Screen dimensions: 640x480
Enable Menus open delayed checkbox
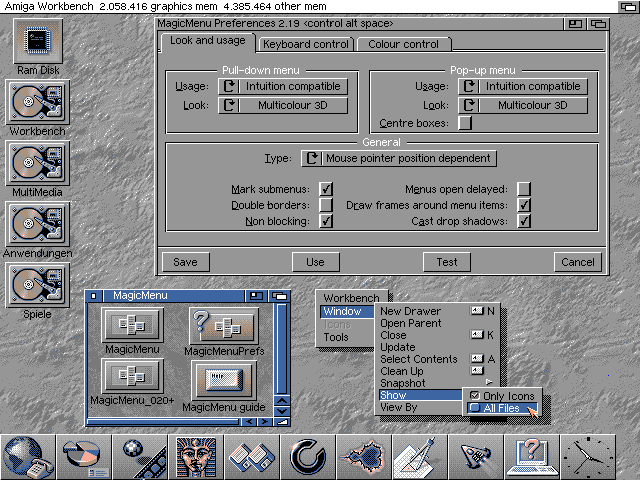tap(524, 189)
